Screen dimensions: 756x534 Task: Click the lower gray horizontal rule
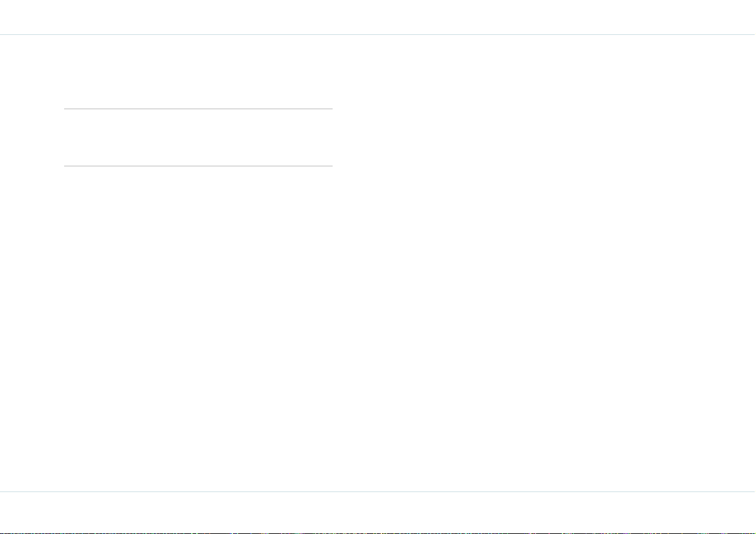198,166
